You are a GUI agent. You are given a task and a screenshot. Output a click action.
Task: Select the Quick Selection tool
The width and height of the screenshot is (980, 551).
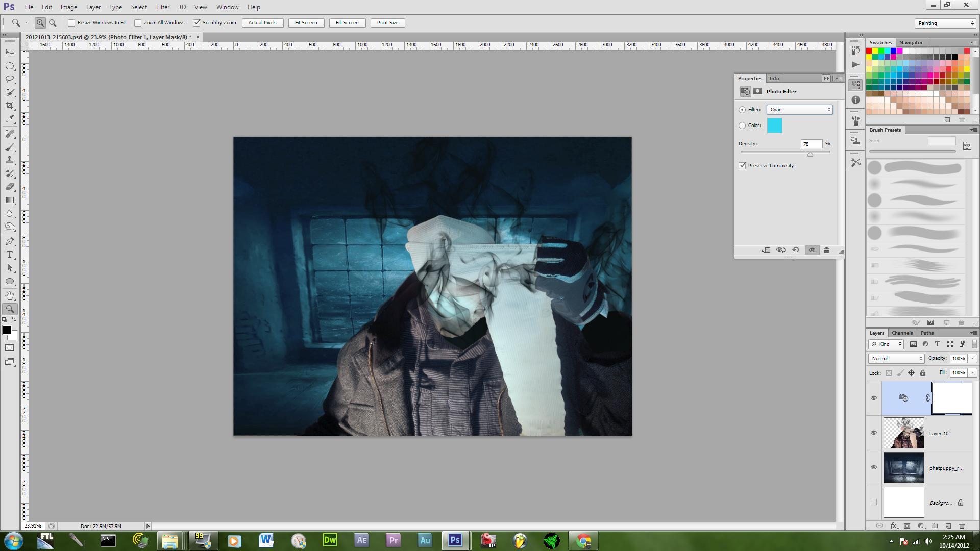click(10, 92)
